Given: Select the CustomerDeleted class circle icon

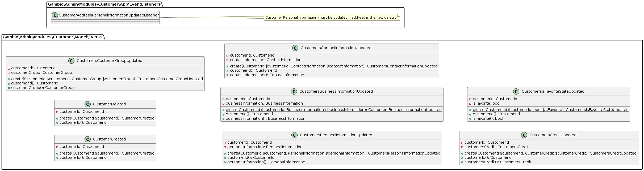Looking at the screenshot, I should pyautogui.click(x=87, y=104).
